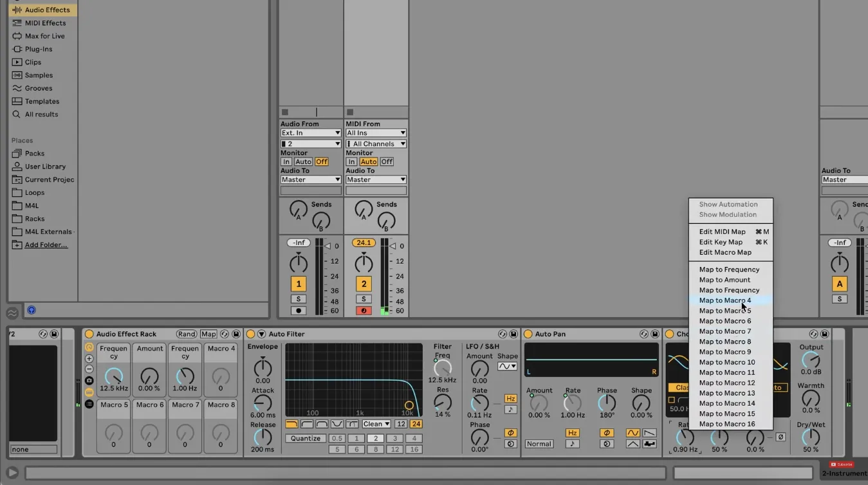Add a macro with the plus icon
This screenshot has height=485, width=868.
tap(89, 358)
